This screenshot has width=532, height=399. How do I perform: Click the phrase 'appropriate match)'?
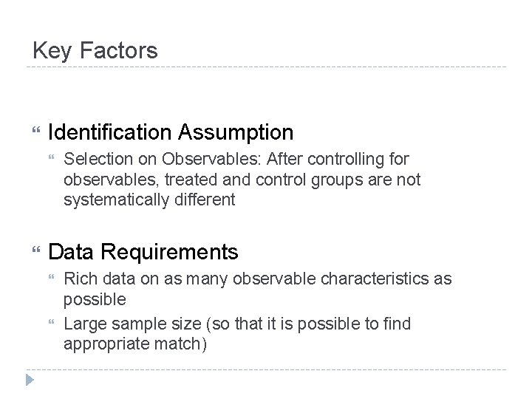[x=135, y=344]
